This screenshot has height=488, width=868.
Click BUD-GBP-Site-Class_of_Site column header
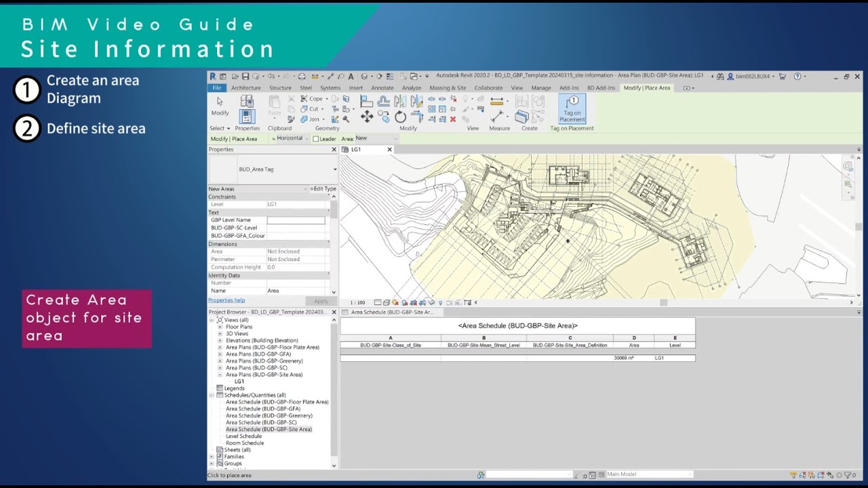coord(391,345)
